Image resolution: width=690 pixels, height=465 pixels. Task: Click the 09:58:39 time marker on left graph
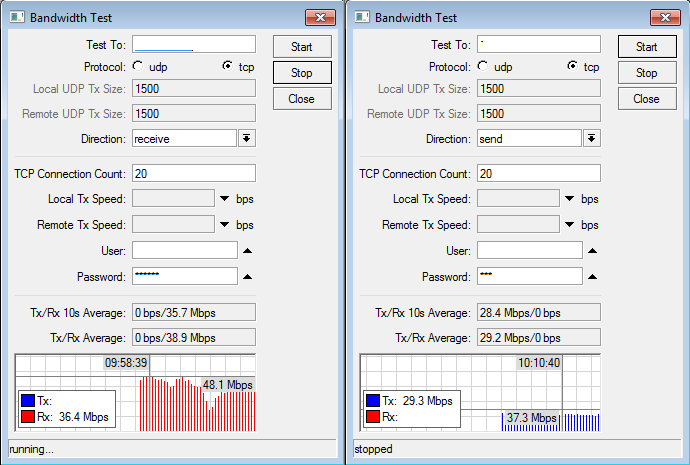pos(126,363)
